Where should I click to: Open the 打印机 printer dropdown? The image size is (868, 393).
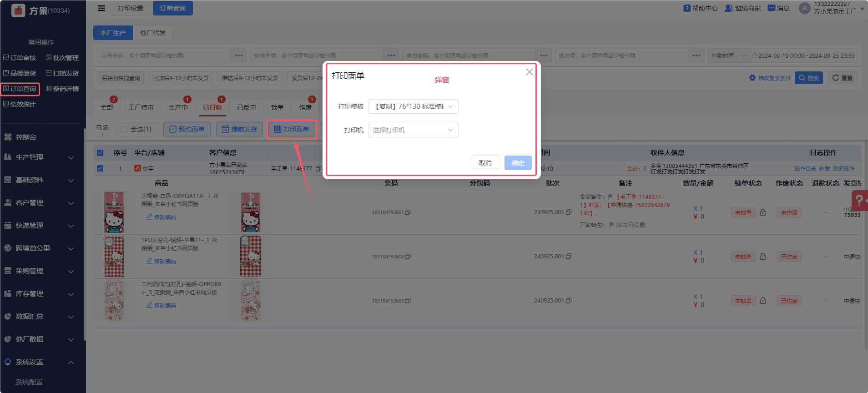[x=413, y=130]
